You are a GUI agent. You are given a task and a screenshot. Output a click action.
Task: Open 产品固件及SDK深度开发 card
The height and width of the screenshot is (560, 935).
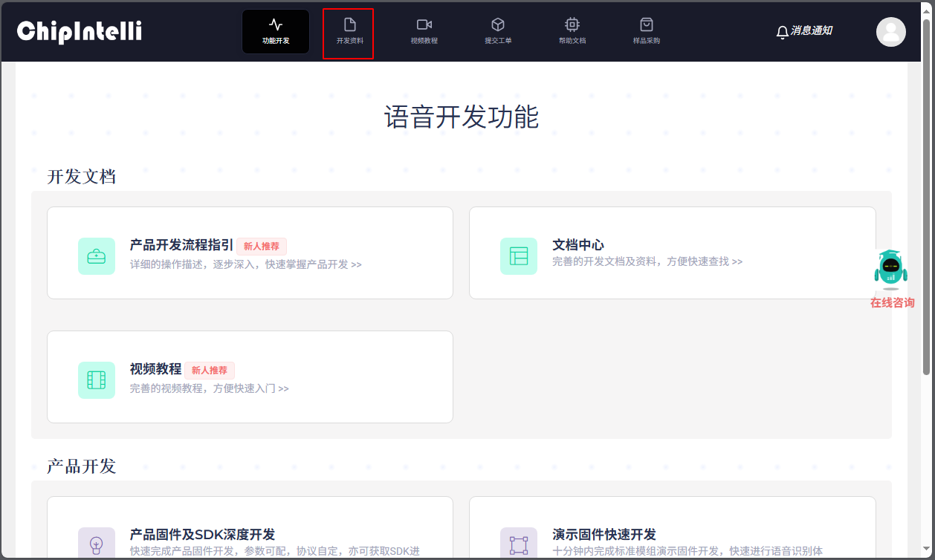point(203,535)
